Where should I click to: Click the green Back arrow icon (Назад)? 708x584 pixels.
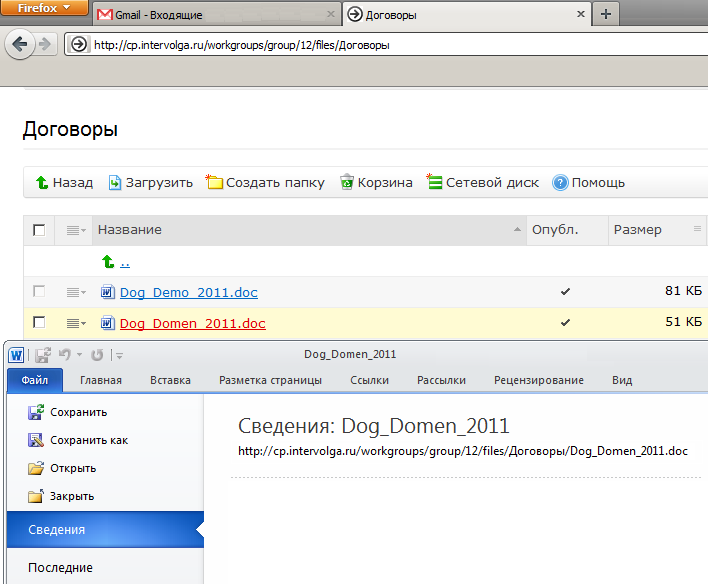click(x=41, y=183)
